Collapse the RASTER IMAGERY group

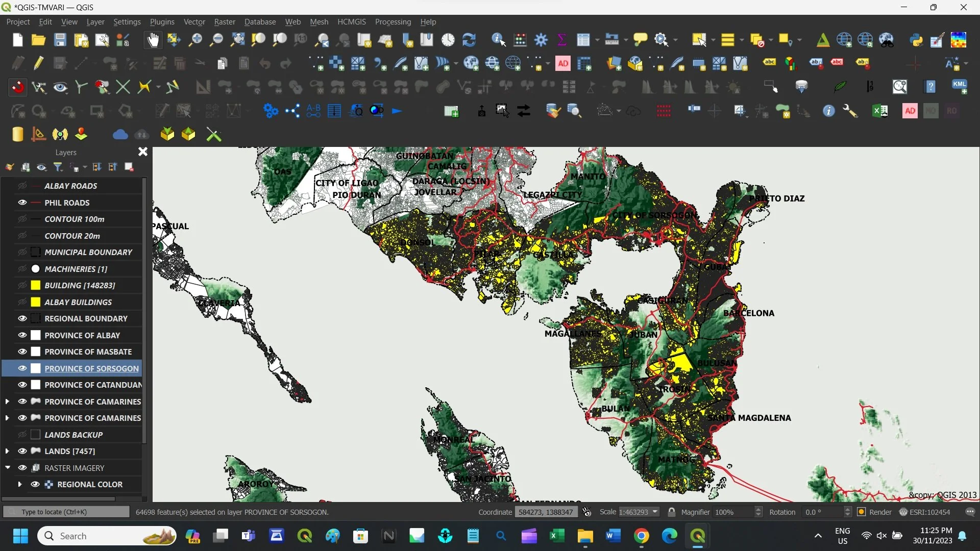click(7, 467)
